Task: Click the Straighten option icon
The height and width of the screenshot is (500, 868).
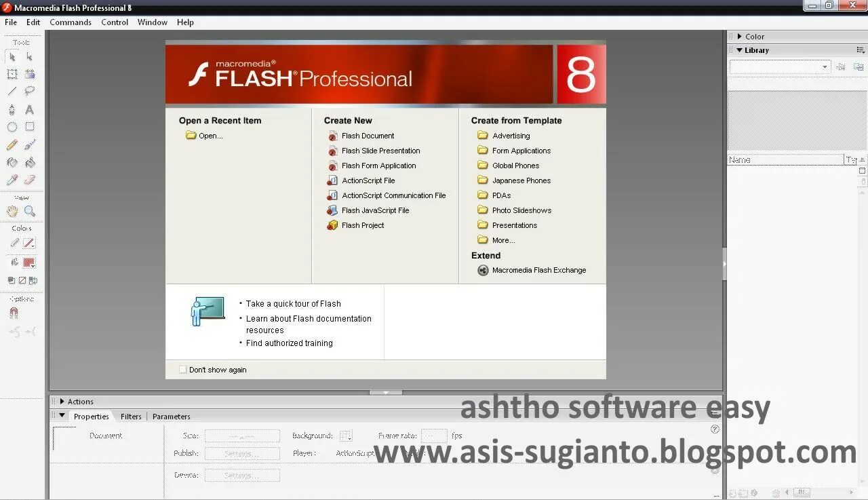Action: (31, 332)
